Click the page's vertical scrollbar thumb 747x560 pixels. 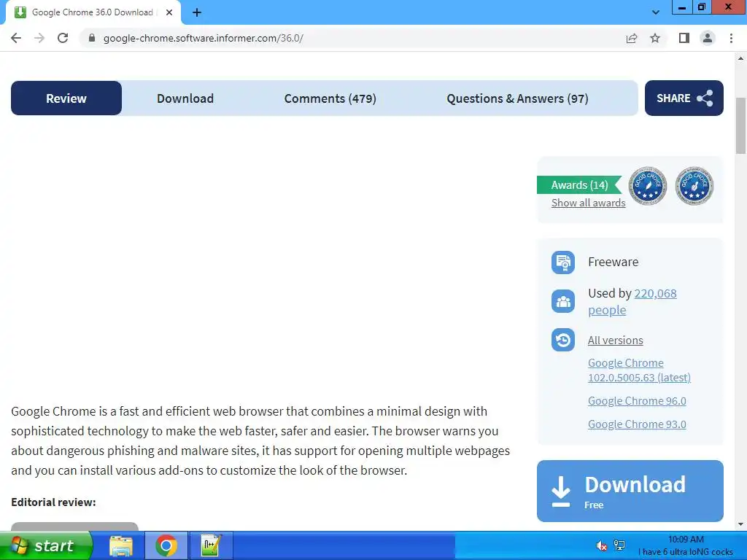point(740,125)
